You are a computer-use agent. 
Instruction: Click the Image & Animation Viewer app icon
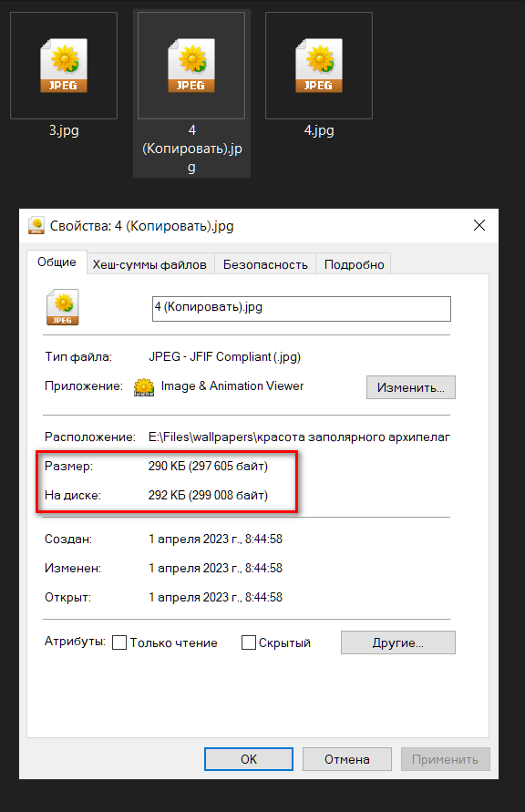coord(144,386)
